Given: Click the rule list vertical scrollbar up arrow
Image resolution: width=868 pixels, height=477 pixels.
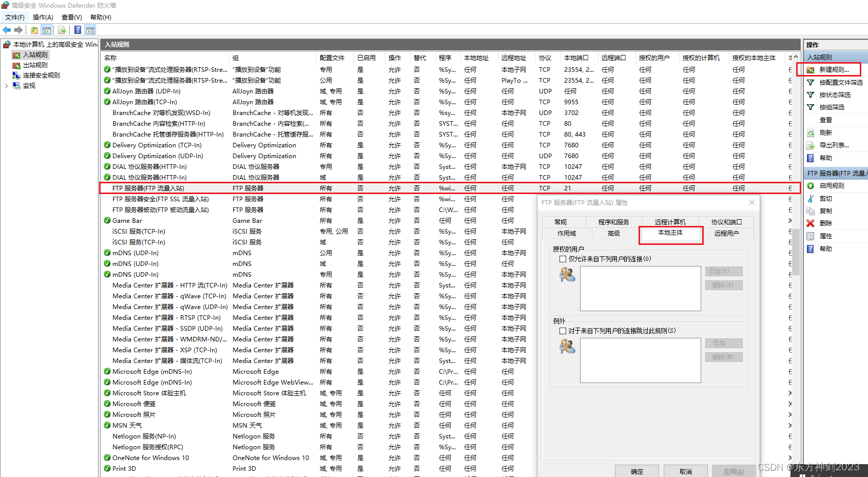Looking at the screenshot, I should [796, 57].
